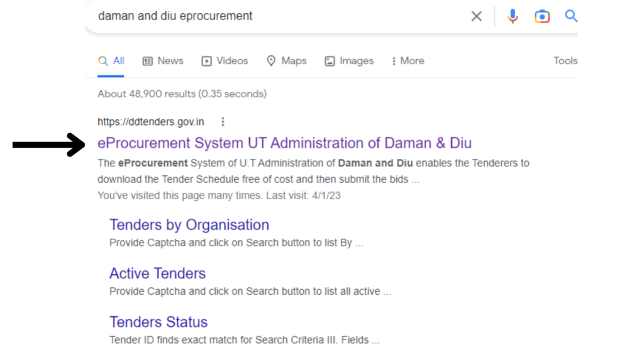The height and width of the screenshot is (362, 644).
Task: Open the Tenders Status sitelink
Action: 158,322
